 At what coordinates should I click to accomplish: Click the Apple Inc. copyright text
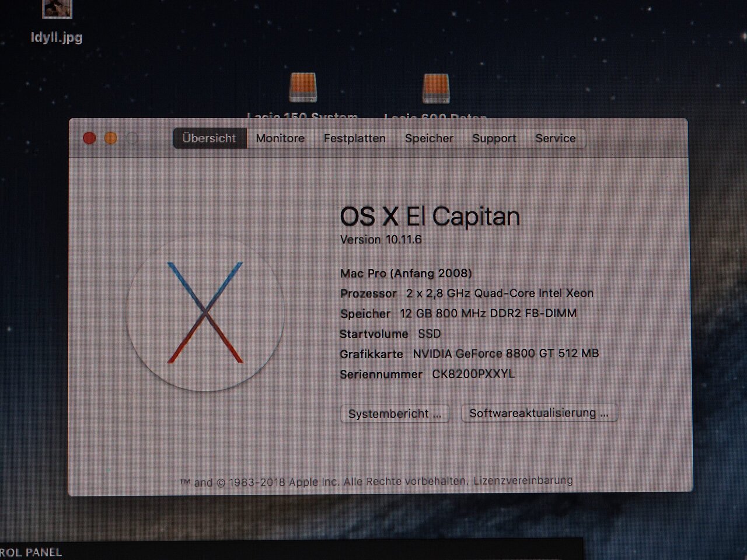coord(324,482)
